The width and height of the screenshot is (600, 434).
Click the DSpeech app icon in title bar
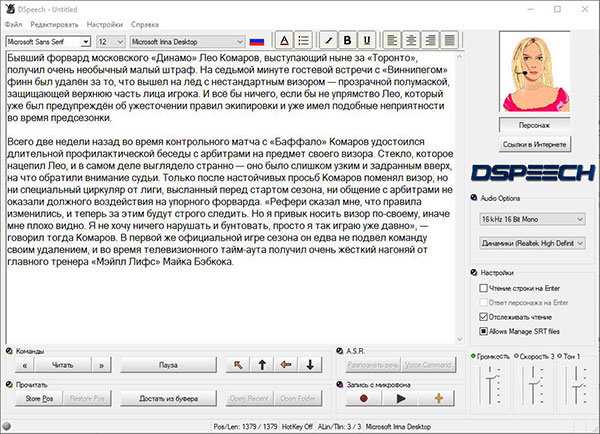point(10,8)
